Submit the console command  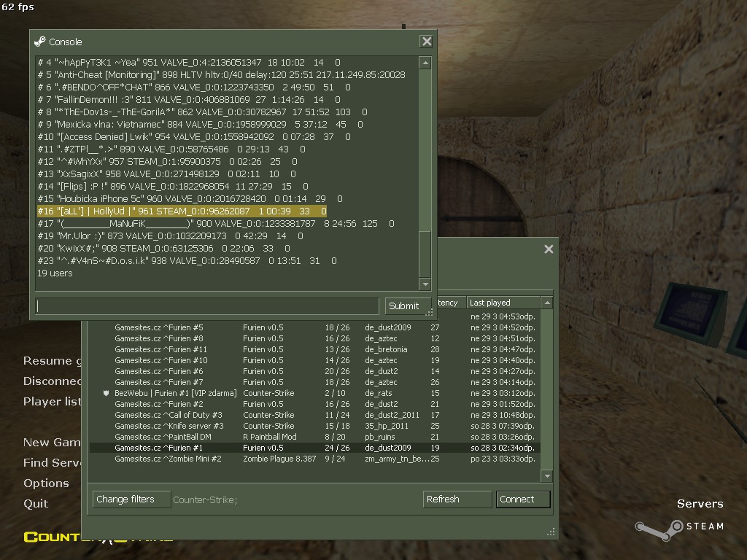403,306
